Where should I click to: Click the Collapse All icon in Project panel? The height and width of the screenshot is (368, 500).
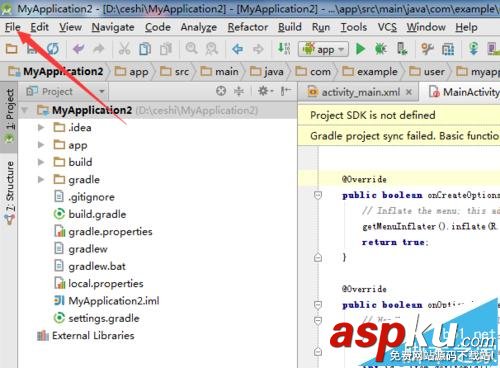tap(239, 91)
